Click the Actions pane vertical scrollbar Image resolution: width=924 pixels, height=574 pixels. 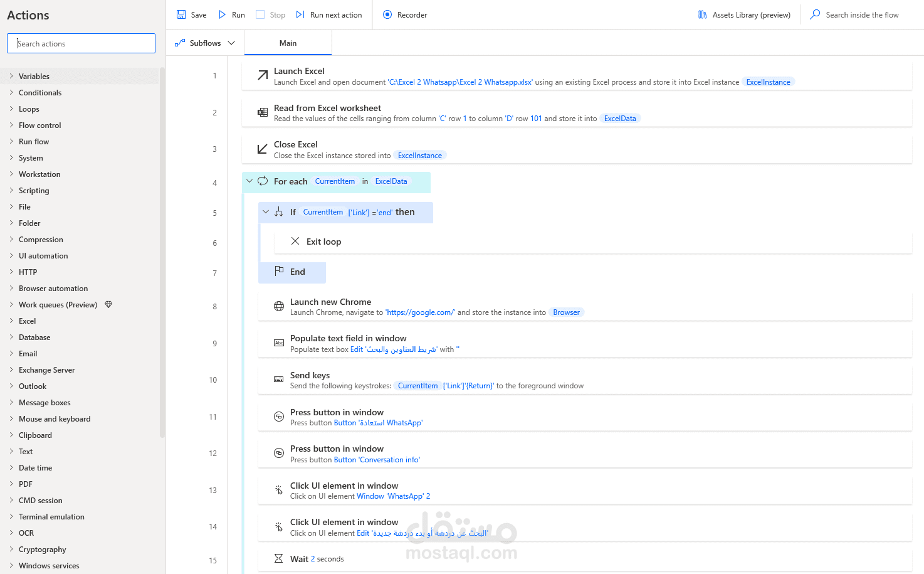coord(162,251)
